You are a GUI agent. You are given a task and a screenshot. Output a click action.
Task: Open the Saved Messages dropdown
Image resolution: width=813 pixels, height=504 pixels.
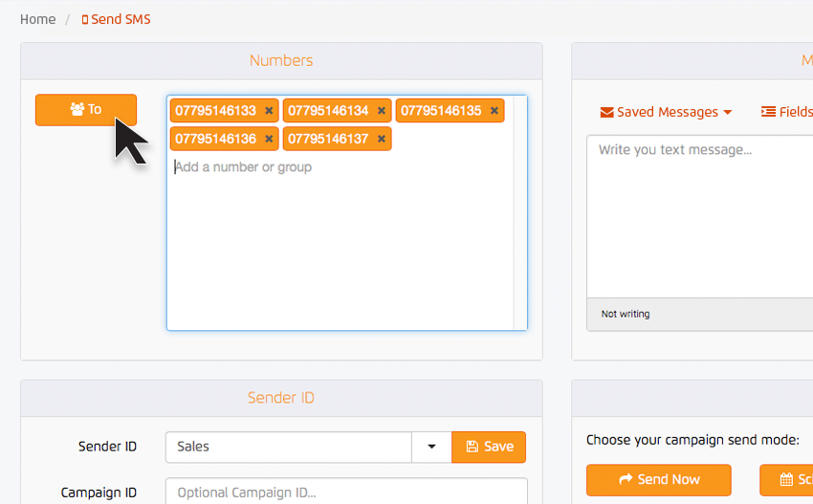click(x=666, y=112)
